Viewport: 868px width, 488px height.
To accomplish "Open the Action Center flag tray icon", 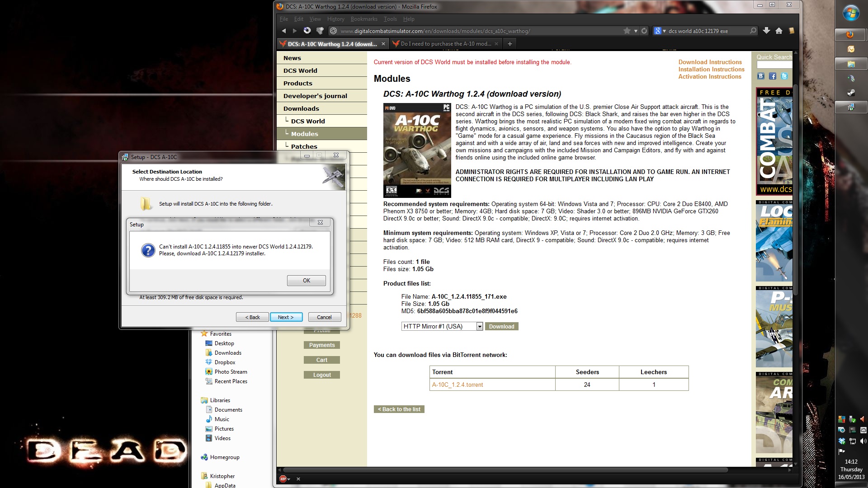I will tap(842, 451).
